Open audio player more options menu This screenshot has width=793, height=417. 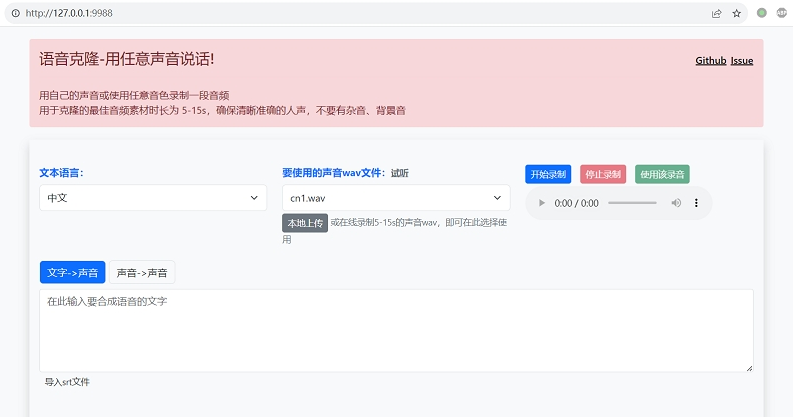pos(697,203)
